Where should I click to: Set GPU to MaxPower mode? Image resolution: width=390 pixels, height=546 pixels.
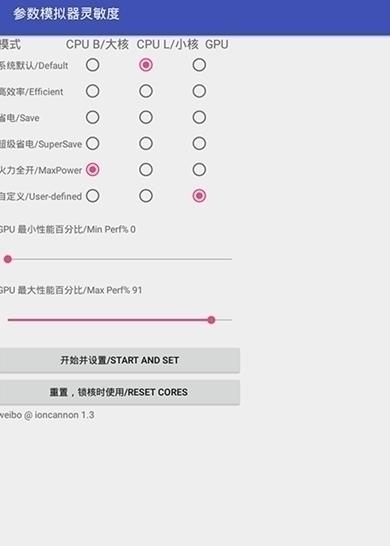(x=199, y=170)
